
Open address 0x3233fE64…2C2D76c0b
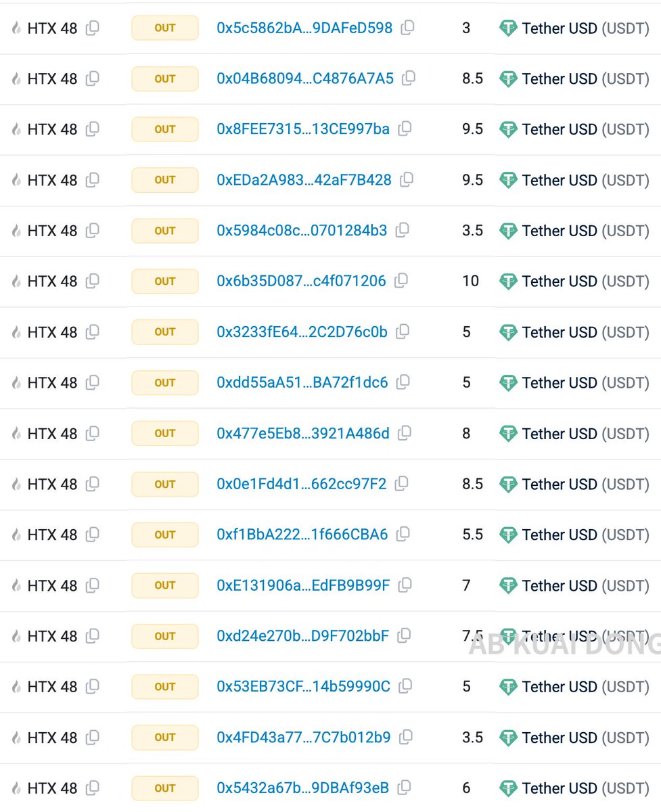tap(302, 332)
